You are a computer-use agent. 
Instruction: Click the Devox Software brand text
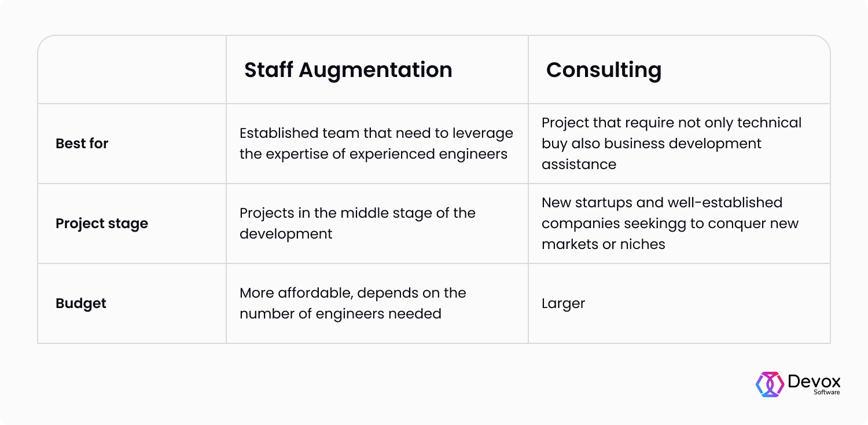pyautogui.click(x=814, y=384)
